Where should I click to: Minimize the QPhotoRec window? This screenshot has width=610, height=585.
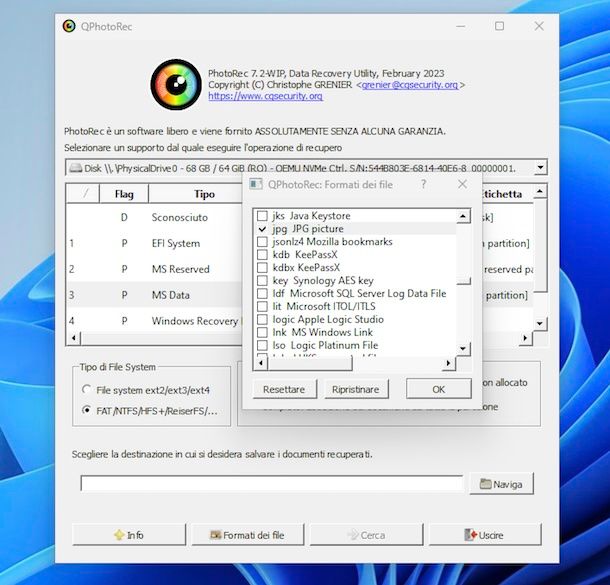click(x=461, y=26)
